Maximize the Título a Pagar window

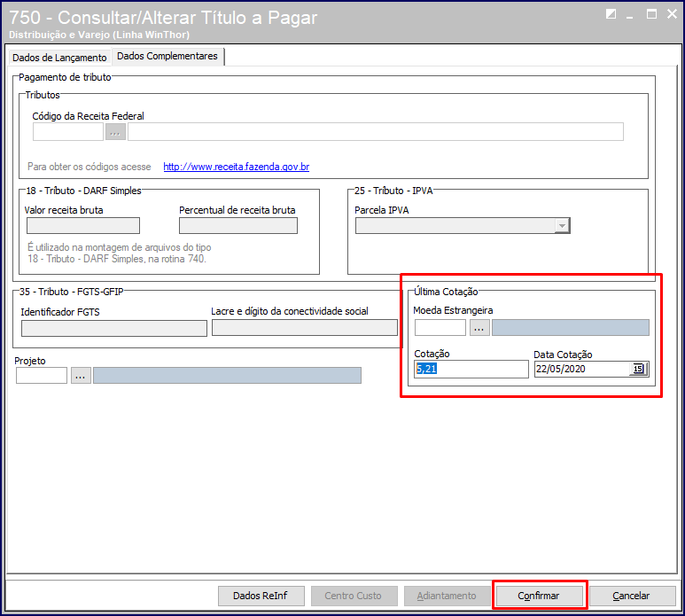pos(651,14)
